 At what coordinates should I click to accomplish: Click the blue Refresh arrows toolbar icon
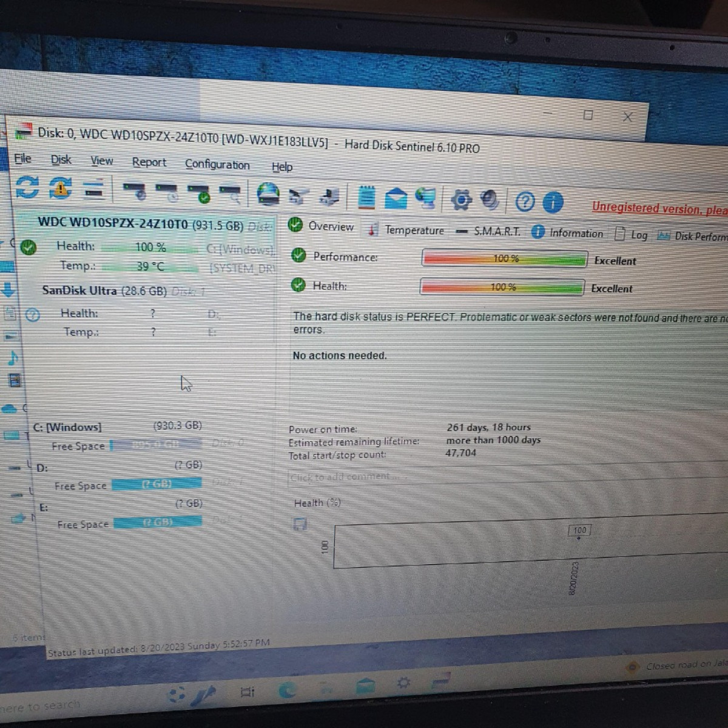[x=27, y=187]
